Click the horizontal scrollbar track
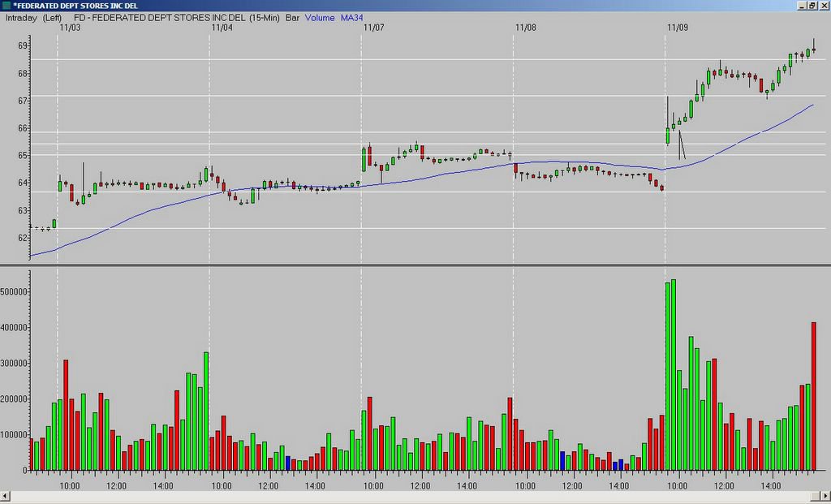This screenshot has height=504, width=831. [x=410, y=496]
